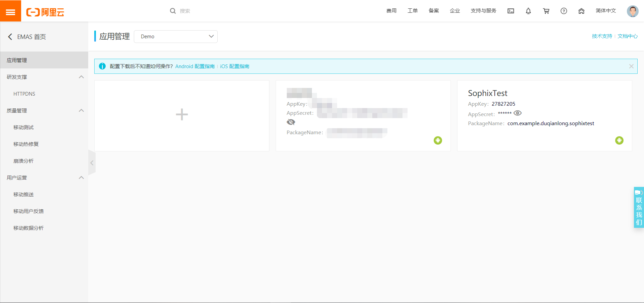Screen dimensions: 644x303
Task: Open 文档中心
Action: pyautogui.click(x=628, y=36)
